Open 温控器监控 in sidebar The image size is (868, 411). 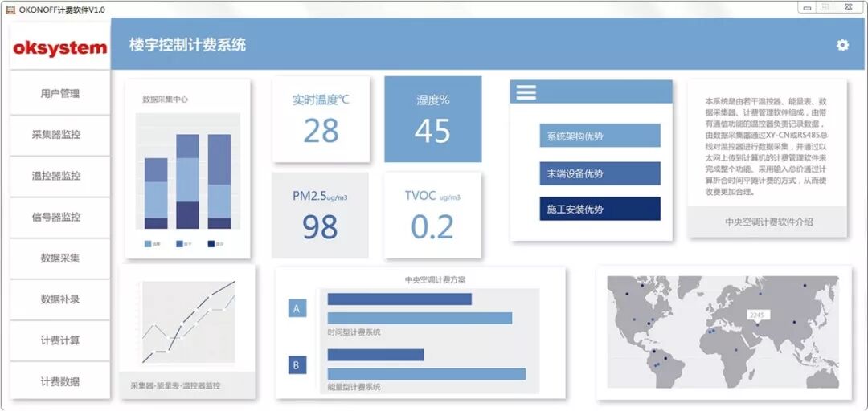click(59, 176)
